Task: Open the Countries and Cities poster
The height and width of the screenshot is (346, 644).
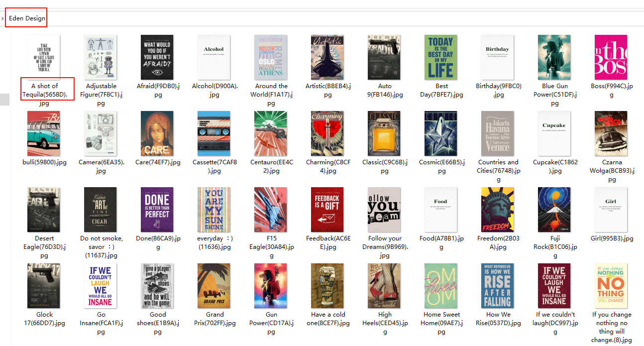Action: tap(498, 133)
